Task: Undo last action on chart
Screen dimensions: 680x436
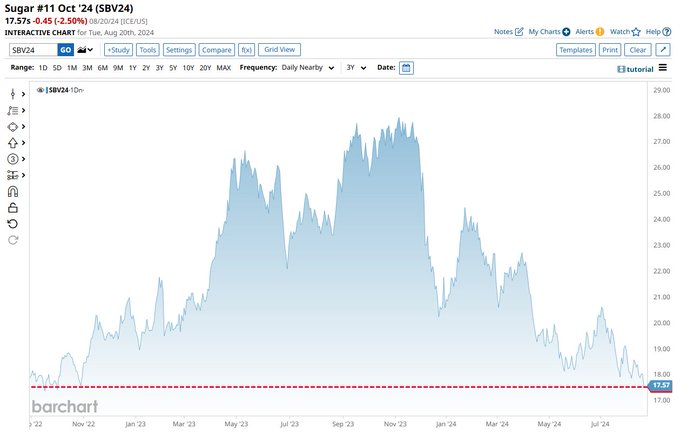Action: [x=13, y=224]
